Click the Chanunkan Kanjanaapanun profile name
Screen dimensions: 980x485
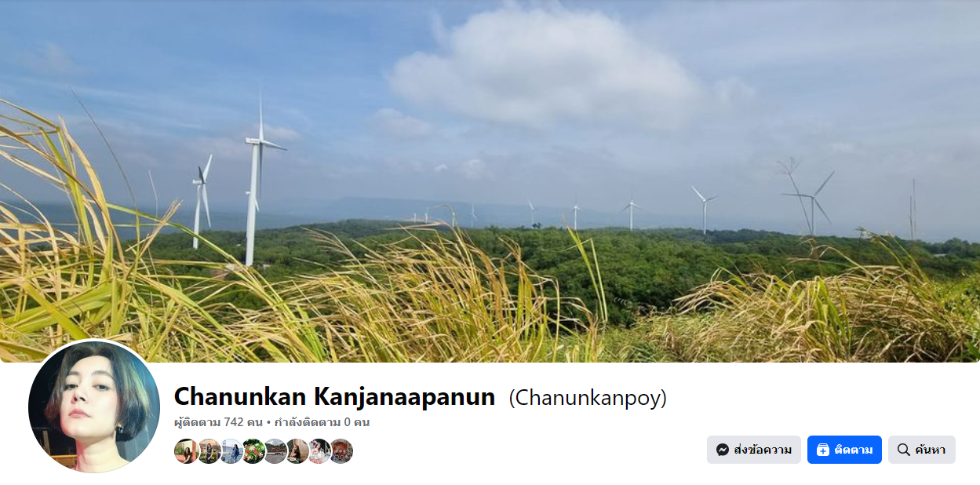[x=334, y=396]
